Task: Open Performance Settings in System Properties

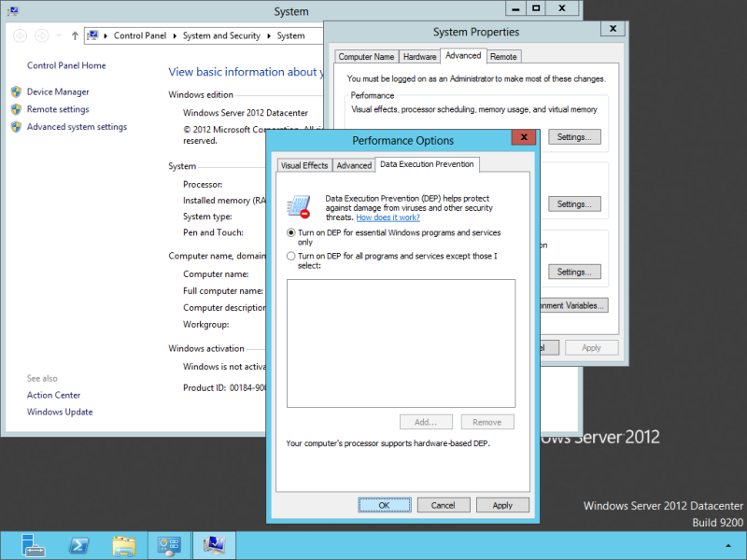Action: (x=574, y=137)
